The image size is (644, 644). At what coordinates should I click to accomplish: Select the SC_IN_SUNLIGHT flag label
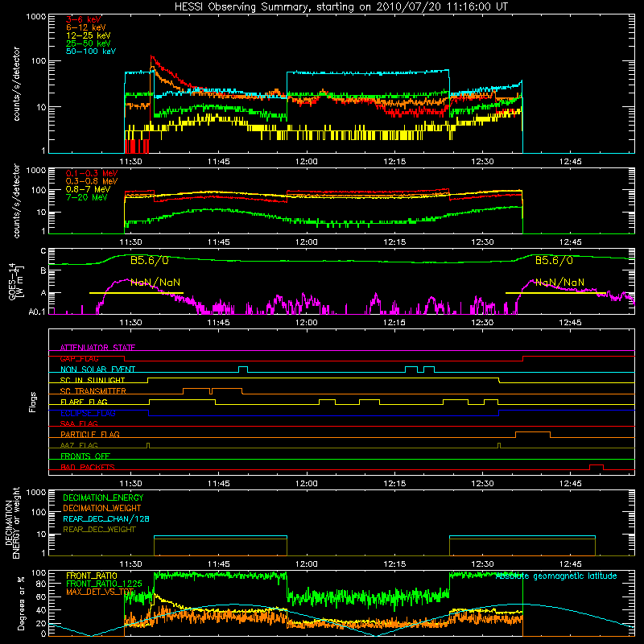point(93,380)
